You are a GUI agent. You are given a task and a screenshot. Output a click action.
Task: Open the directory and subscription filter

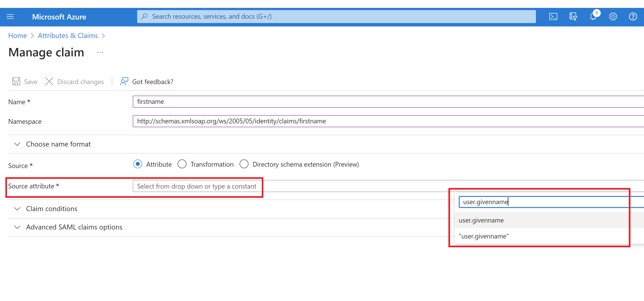573,16
